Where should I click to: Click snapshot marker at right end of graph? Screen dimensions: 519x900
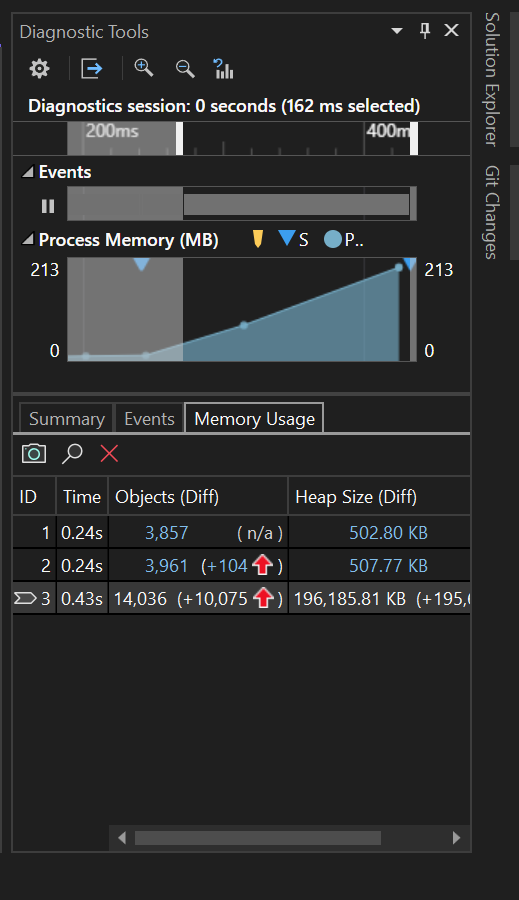(x=409, y=264)
